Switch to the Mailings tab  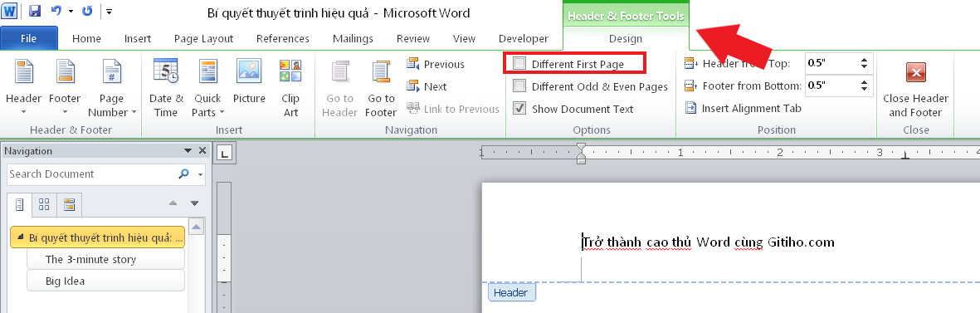353,39
